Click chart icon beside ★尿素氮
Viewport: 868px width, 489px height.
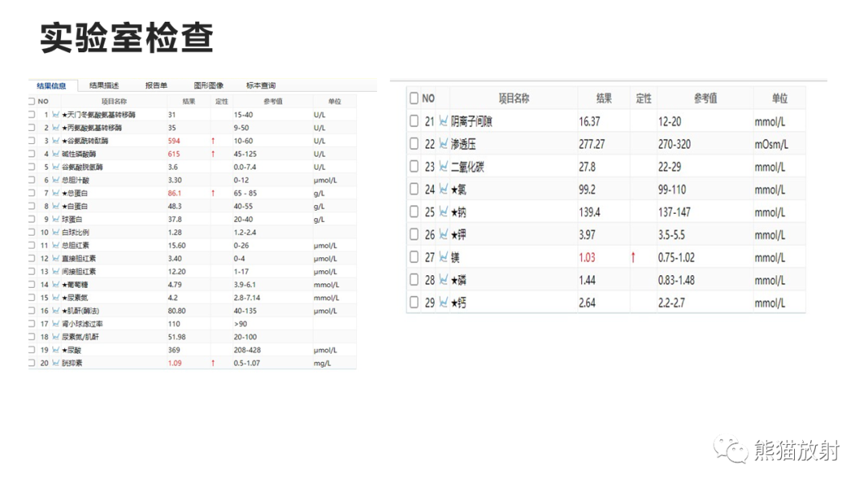coord(56,298)
